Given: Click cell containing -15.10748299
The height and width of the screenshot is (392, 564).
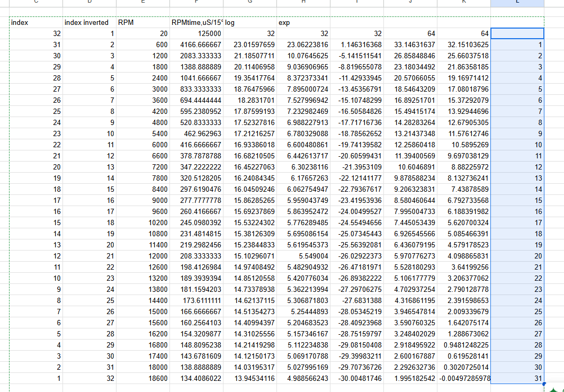Looking at the screenshot, I should click(357, 100).
